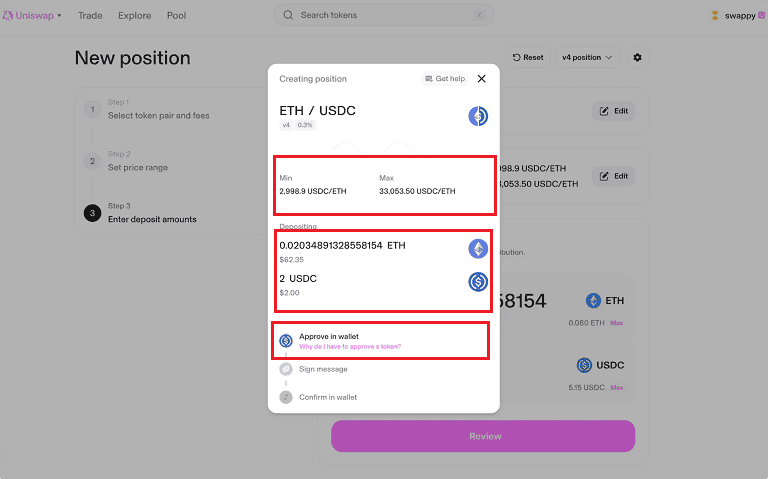Viewport: 768px width, 479px height.
Task: Open the settings gear icon
Action: [637, 57]
